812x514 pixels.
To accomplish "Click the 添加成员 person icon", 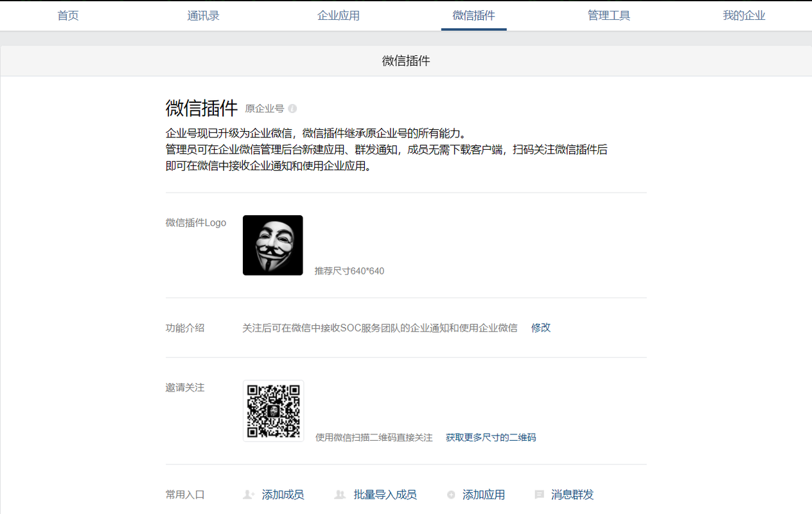I will (x=249, y=495).
